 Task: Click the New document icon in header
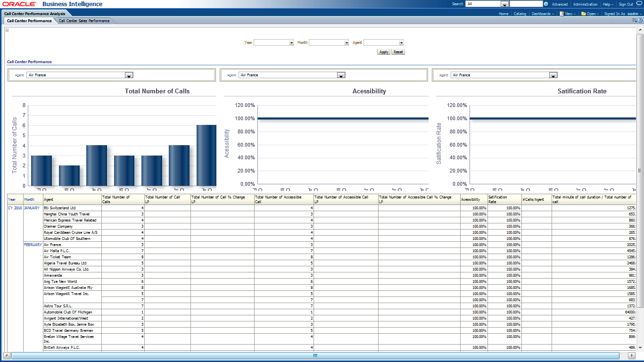(x=562, y=14)
